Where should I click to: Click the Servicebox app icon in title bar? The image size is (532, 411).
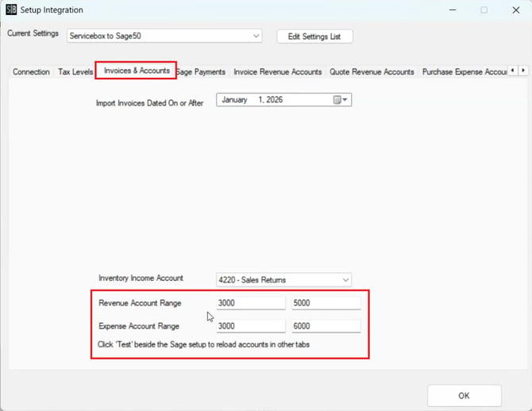11,10
